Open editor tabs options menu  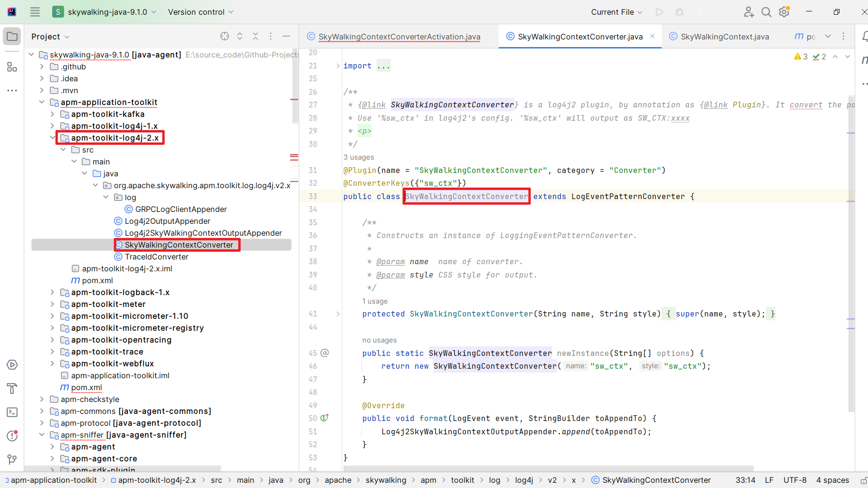click(x=843, y=36)
